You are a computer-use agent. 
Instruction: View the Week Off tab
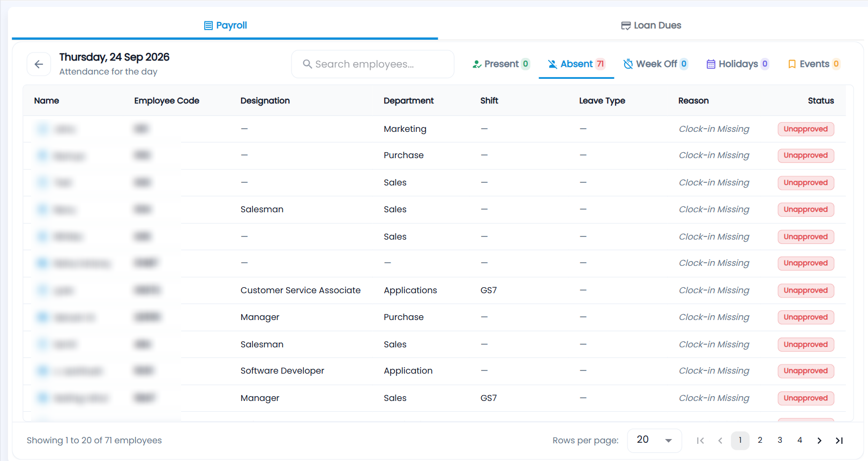click(656, 64)
